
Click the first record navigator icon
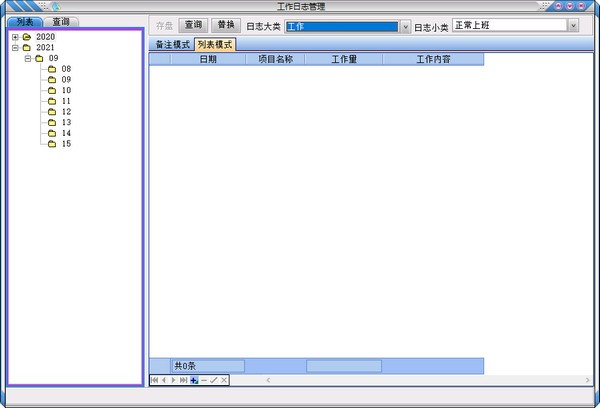[154, 380]
